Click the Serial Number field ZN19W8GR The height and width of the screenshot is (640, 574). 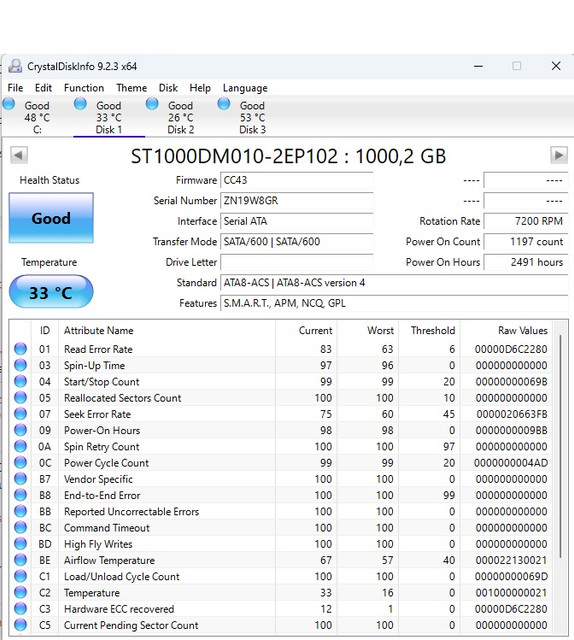[297, 200]
